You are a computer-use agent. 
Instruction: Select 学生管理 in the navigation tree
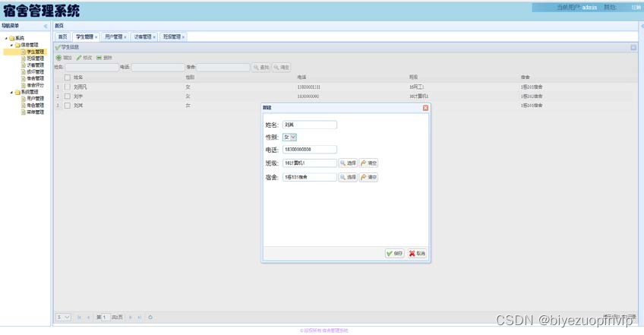click(36, 52)
